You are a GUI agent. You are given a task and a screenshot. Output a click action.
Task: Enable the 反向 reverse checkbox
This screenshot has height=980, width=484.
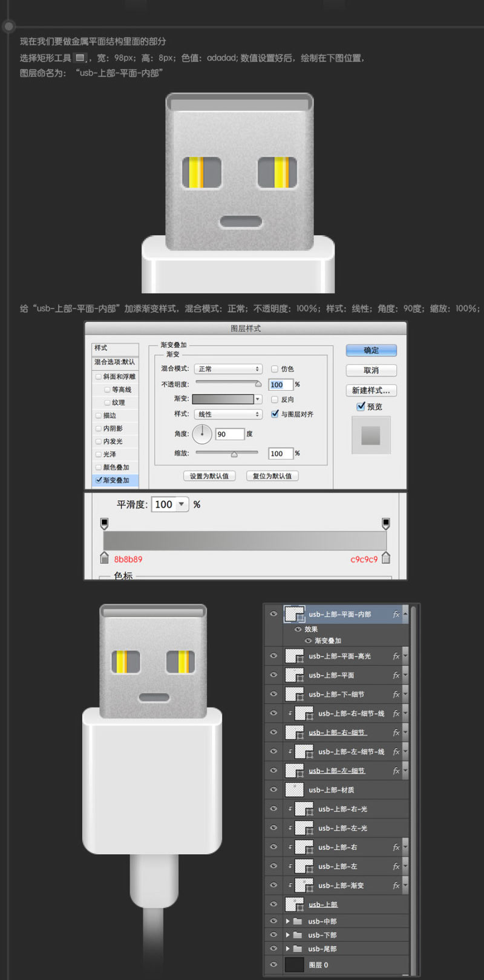275,399
